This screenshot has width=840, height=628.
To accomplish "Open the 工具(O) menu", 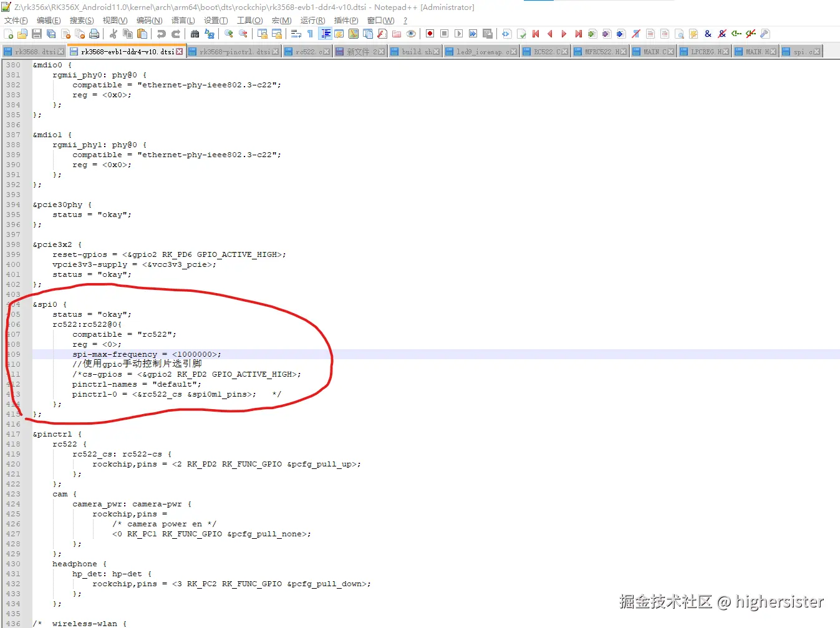I will click(x=249, y=21).
